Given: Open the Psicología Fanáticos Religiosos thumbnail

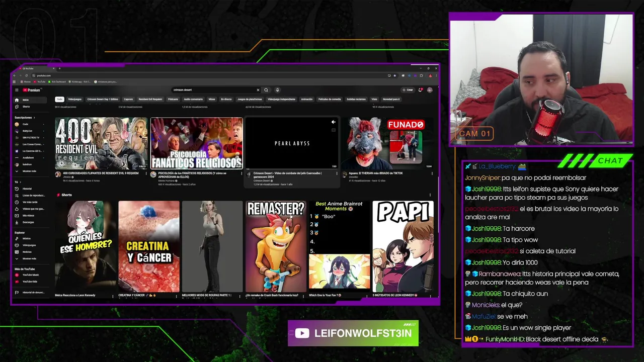Looking at the screenshot, I should 197,143.
